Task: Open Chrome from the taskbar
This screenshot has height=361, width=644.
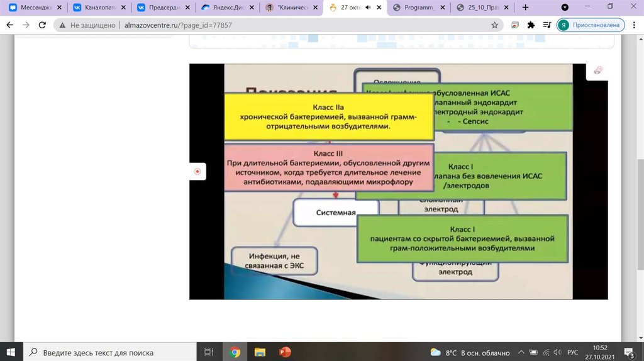Action: (x=235, y=352)
